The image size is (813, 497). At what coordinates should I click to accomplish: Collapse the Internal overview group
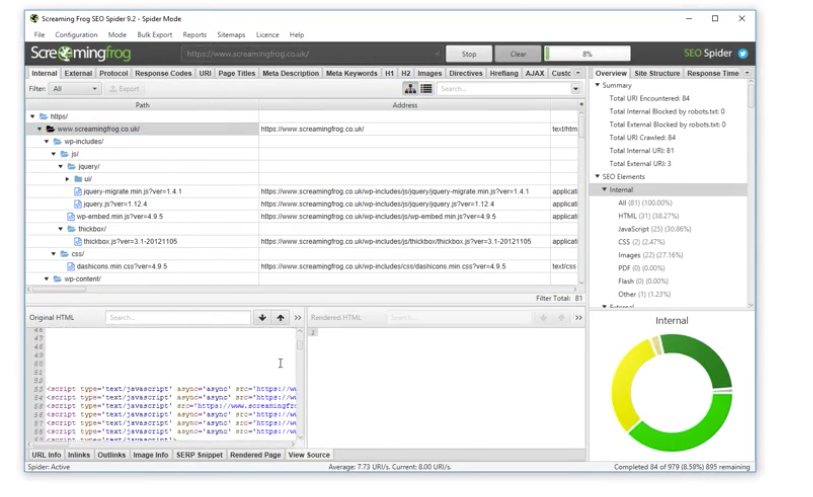point(605,190)
